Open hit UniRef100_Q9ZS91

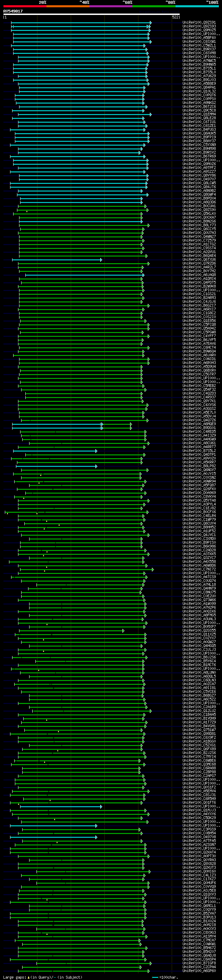199,23
